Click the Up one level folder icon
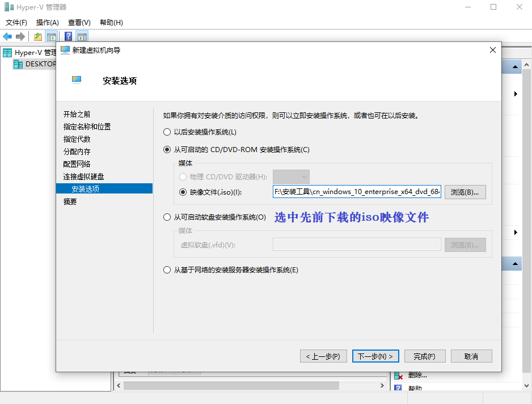Screen dimensions: 532x404 38,36
